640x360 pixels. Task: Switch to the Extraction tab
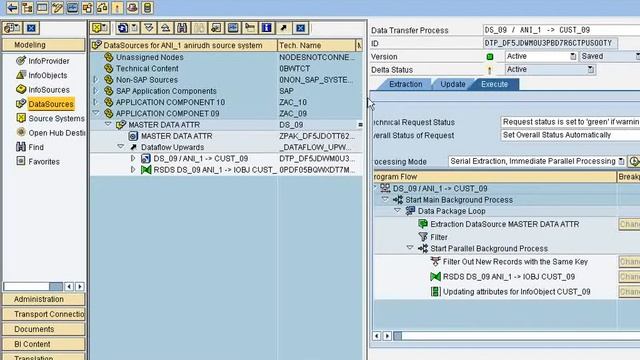click(x=405, y=84)
